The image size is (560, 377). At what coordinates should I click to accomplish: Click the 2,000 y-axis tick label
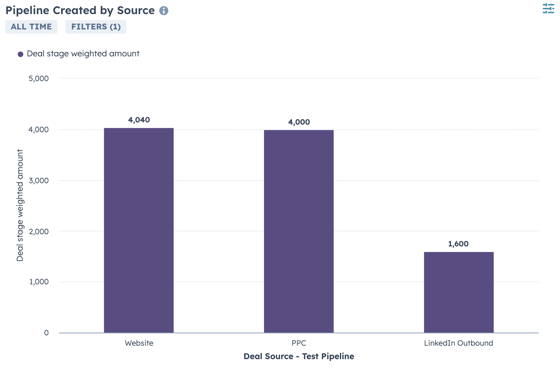[x=39, y=232]
